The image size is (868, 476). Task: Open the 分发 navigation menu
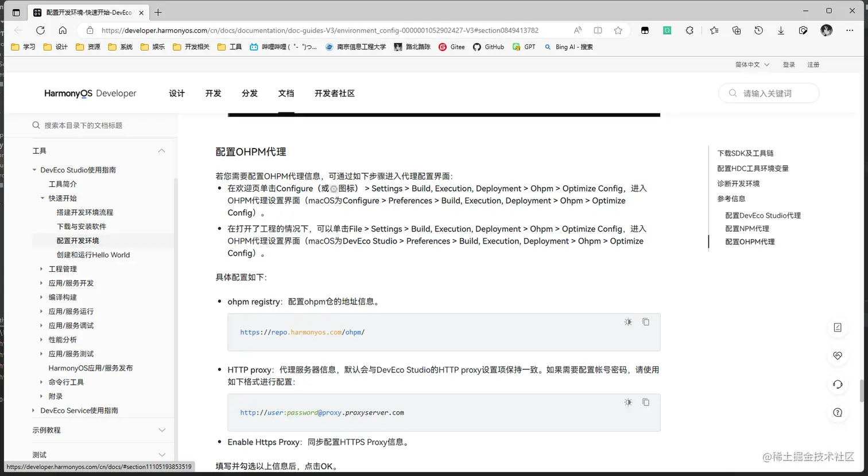pos(250,93)
